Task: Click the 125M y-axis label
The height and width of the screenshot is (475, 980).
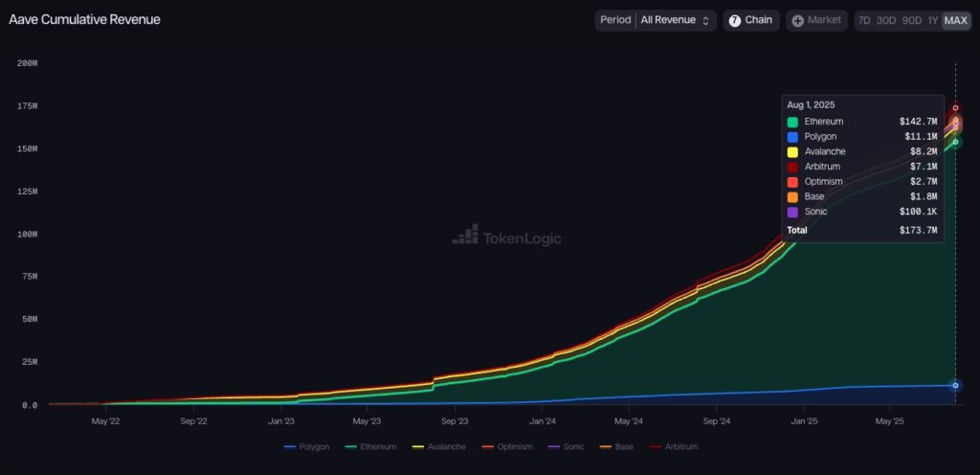Action: coord(27,192)
